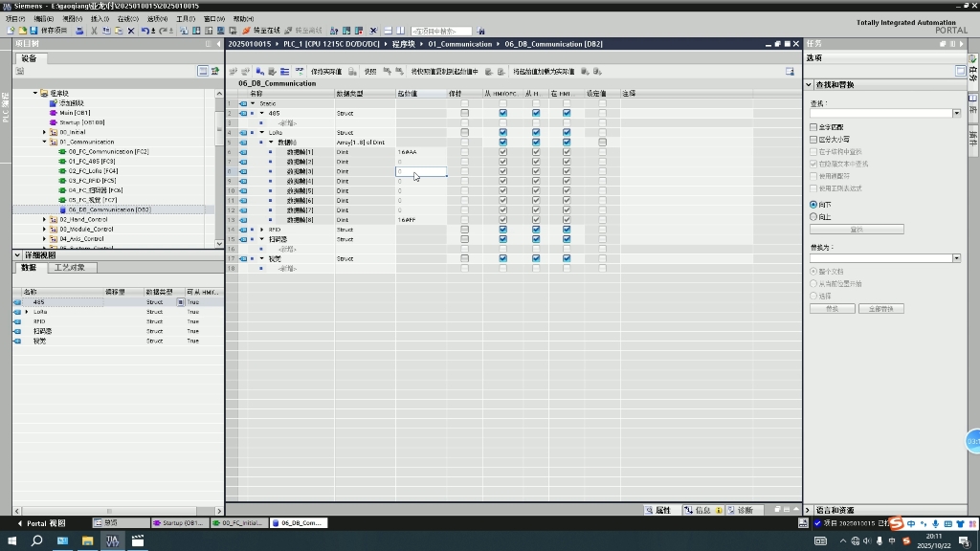This screenshot has height=551, width=980.
Task: Expand the RFID struct row
Action: click(262, 230)
